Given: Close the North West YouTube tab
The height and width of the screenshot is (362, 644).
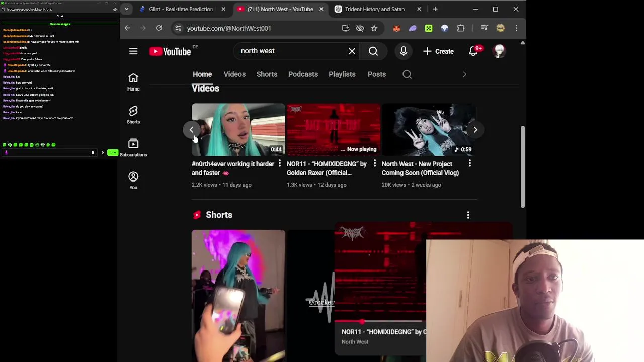Looking at the screenshot, I should (x=321, y=9).
